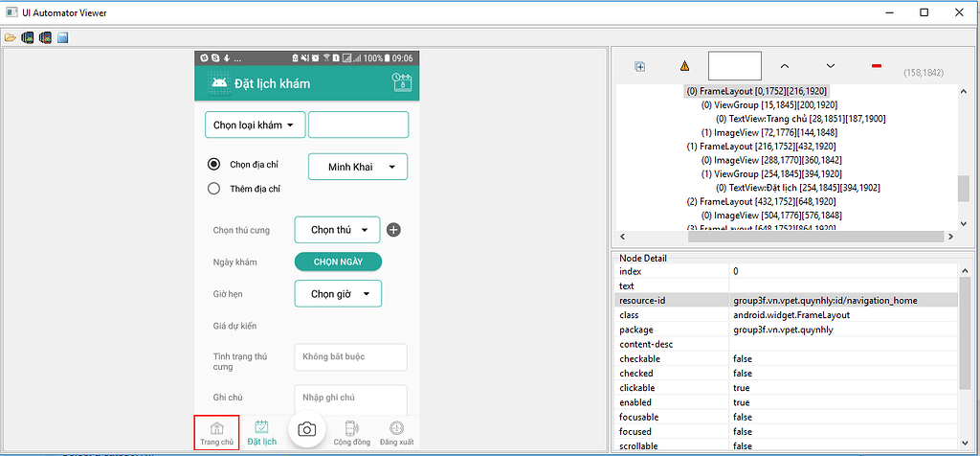Open a saved dump with the folder icon

pyautogui.click(x=10, y=38)
